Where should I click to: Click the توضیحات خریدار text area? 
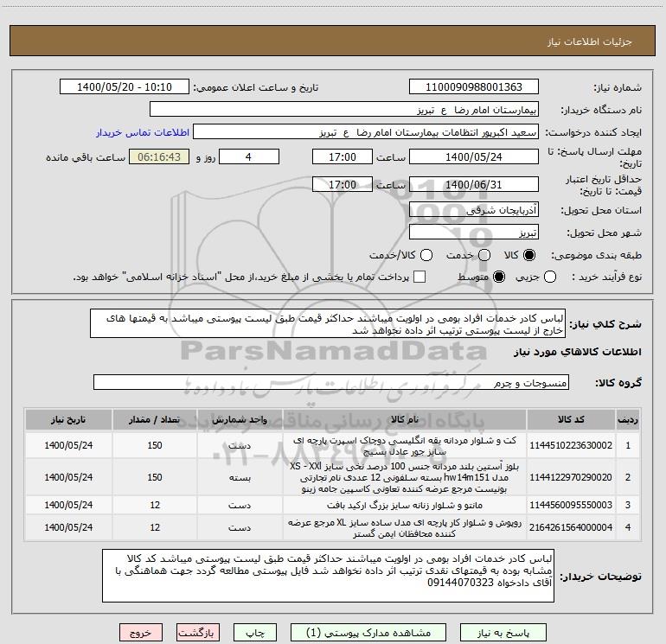click(x=329, y=576)
